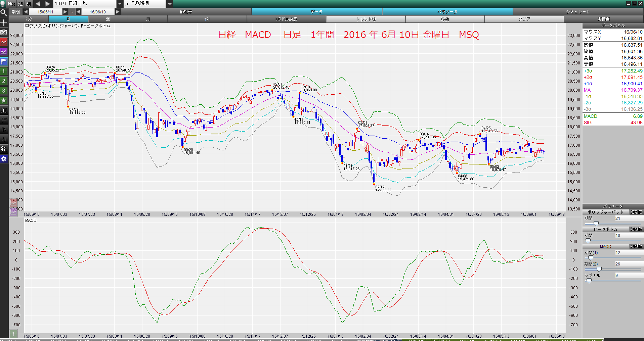Click the start date field 15/06/11
The height and width of the screenshot is (341, 644).
45,12
